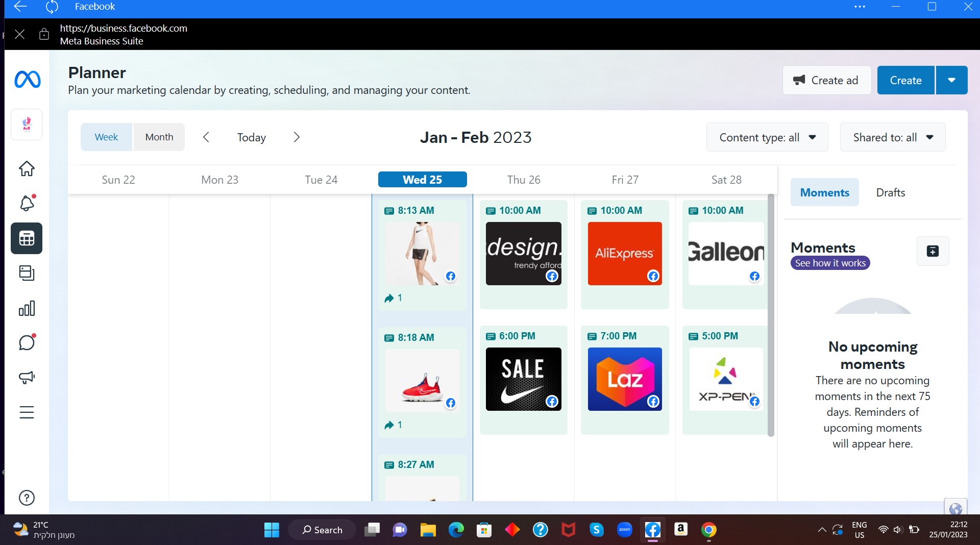Open the Create button dropdown arrow
The width and height of the screenshot is (980, 545).
click(x=951, y=80)
